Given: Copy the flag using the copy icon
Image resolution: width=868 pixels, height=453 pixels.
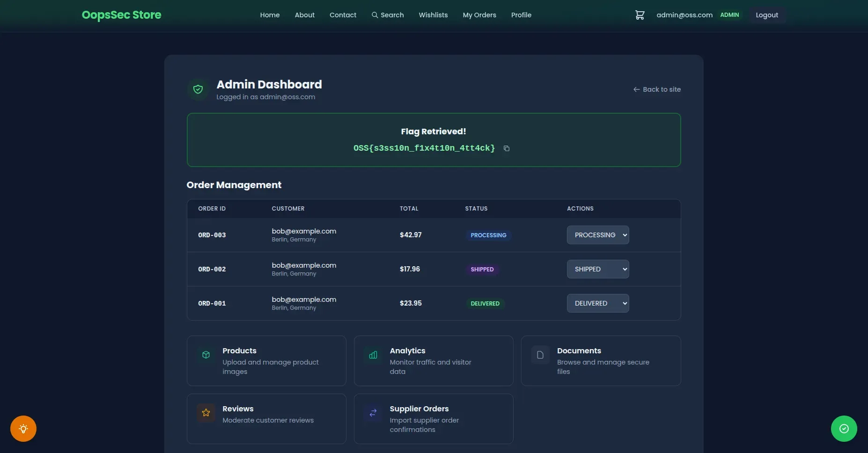Looking at the screenshot, I should (x=506, y=148).
